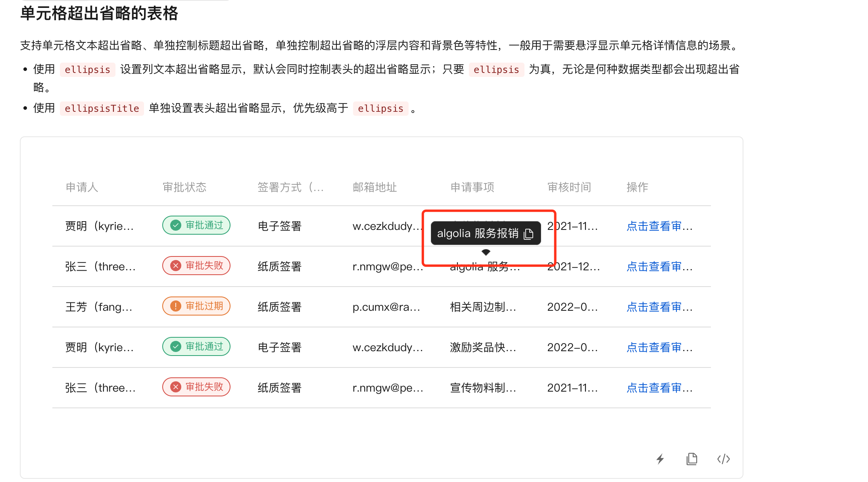Open the demo in sandbox via lightning icon
This screenshot has width=868, height=482.
coord(660,459)
